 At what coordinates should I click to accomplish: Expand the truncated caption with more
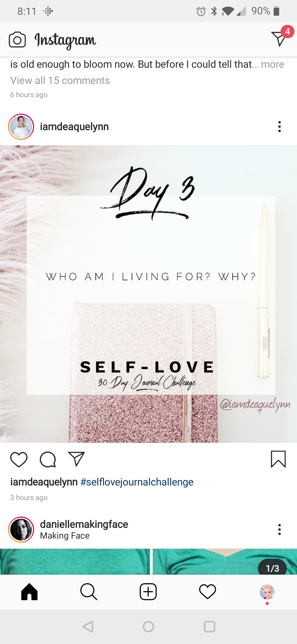click(273, 64)
